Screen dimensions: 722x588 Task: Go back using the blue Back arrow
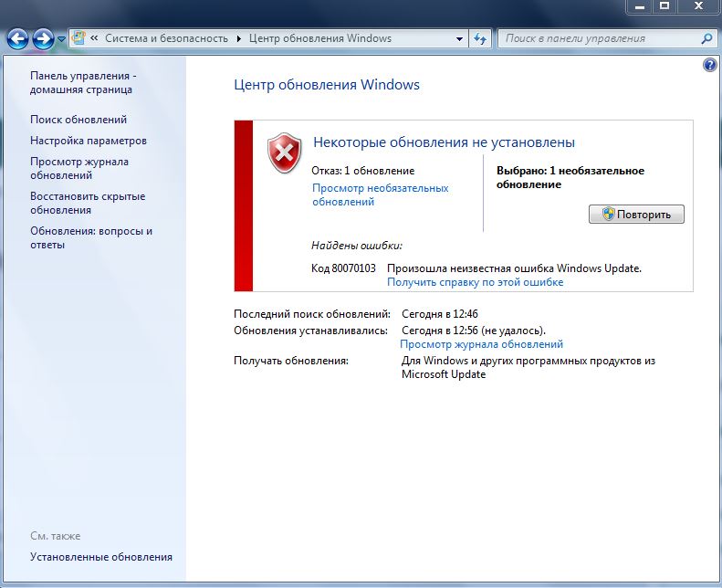pos(18,39)
